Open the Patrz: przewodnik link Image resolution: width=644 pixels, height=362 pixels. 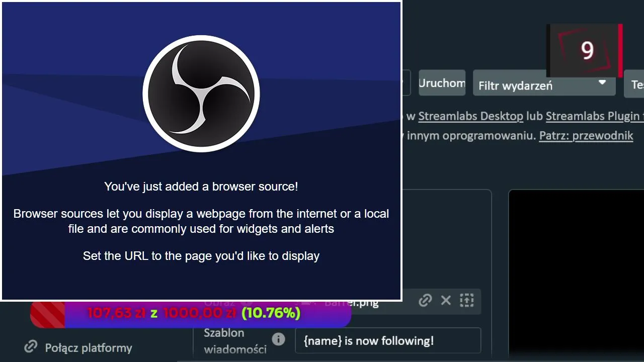(586, 136)
